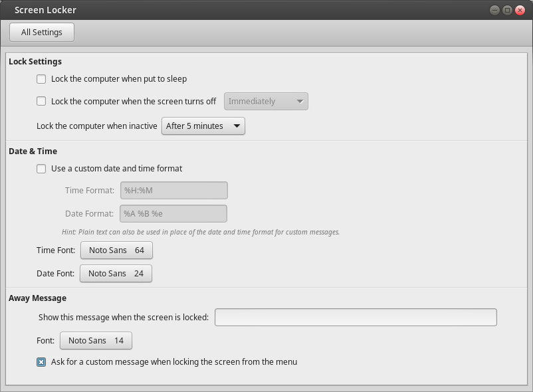Uncheck ask for custom message when locking
Screen dimensions: 533x392
(41, 362)
